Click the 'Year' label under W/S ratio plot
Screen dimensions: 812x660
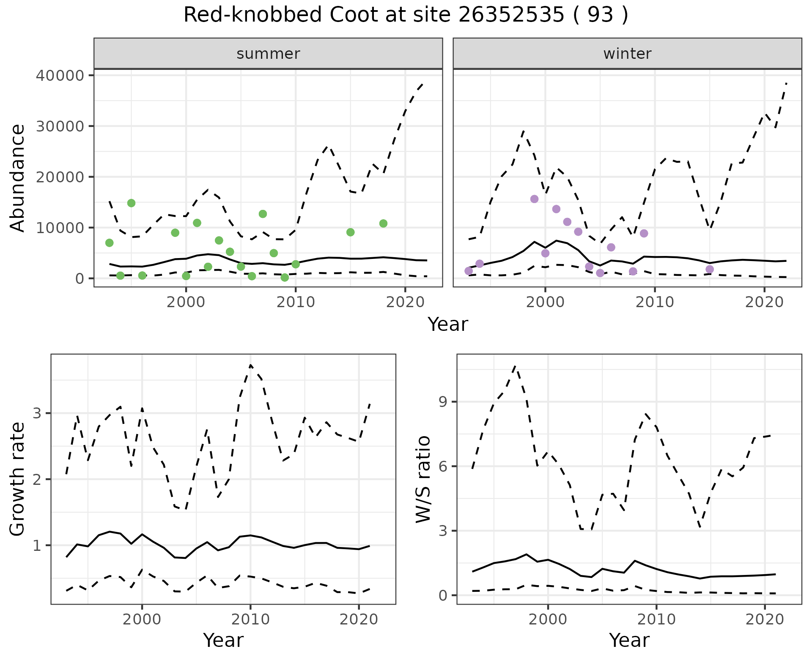click(x=629, y=640)
